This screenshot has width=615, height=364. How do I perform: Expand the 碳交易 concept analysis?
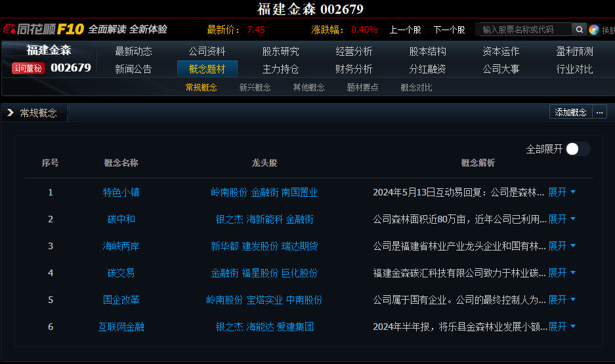point(562,273)
